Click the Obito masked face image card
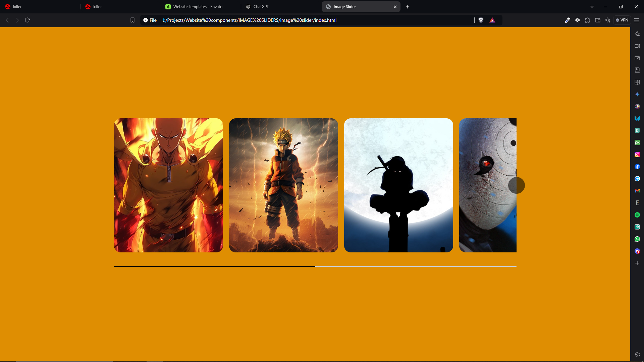This screenshot has width=644, height=362. point(488,185)
